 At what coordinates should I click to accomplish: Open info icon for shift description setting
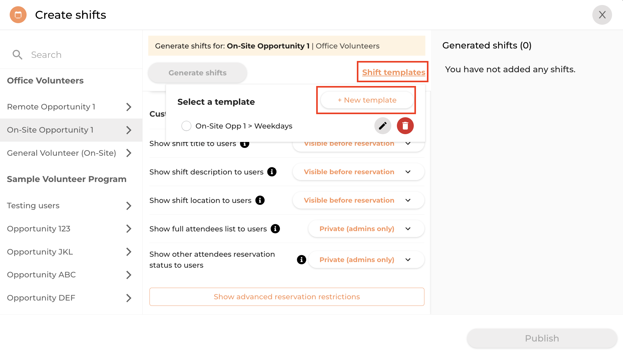(272, 172)
